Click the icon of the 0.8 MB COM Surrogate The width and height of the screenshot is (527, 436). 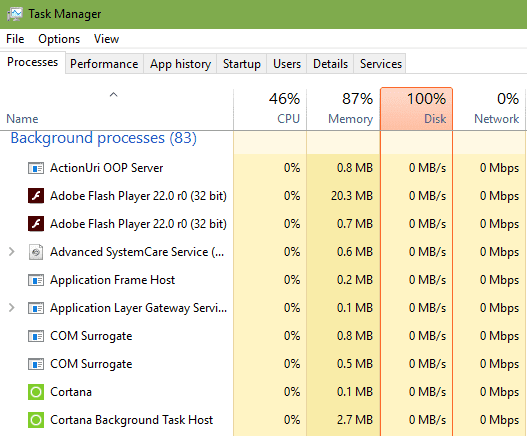tap(36, 336)
